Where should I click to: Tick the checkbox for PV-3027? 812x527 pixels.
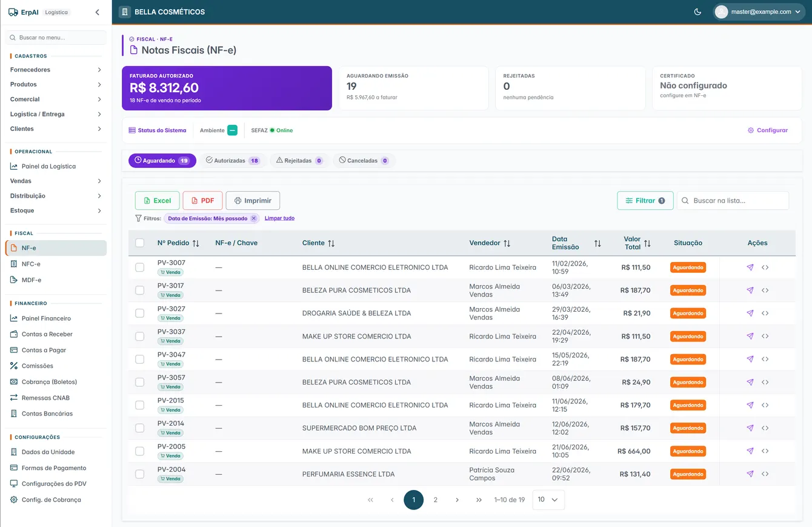coord(140,314)
